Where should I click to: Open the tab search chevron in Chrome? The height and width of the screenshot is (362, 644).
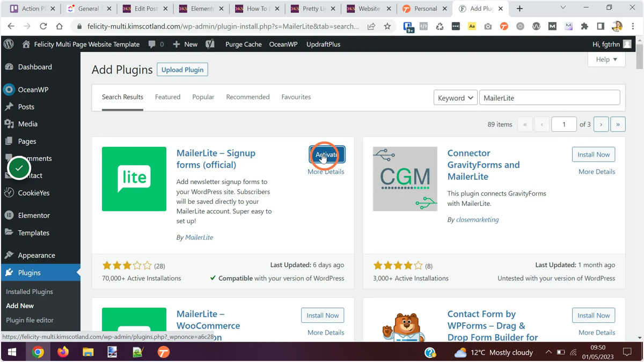[563, 8]
